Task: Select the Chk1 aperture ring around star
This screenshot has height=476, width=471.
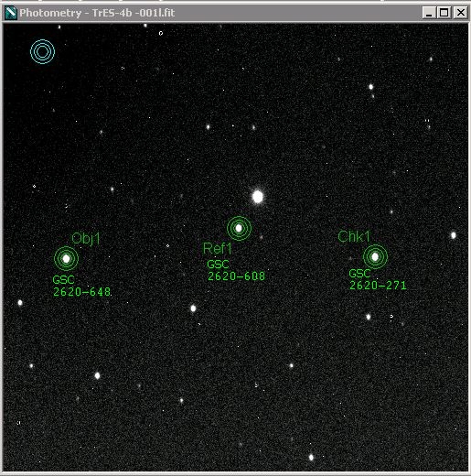Action: point(375,256)
